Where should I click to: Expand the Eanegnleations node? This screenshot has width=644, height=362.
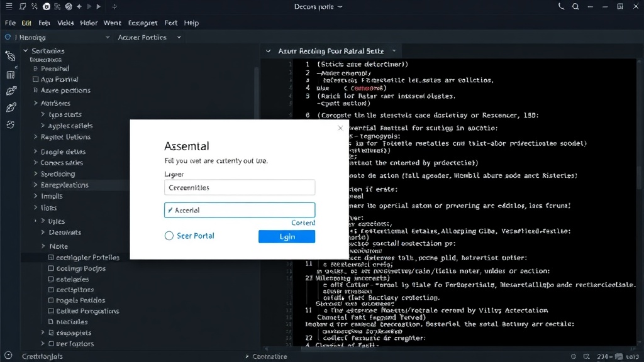[x=36, y=185]
